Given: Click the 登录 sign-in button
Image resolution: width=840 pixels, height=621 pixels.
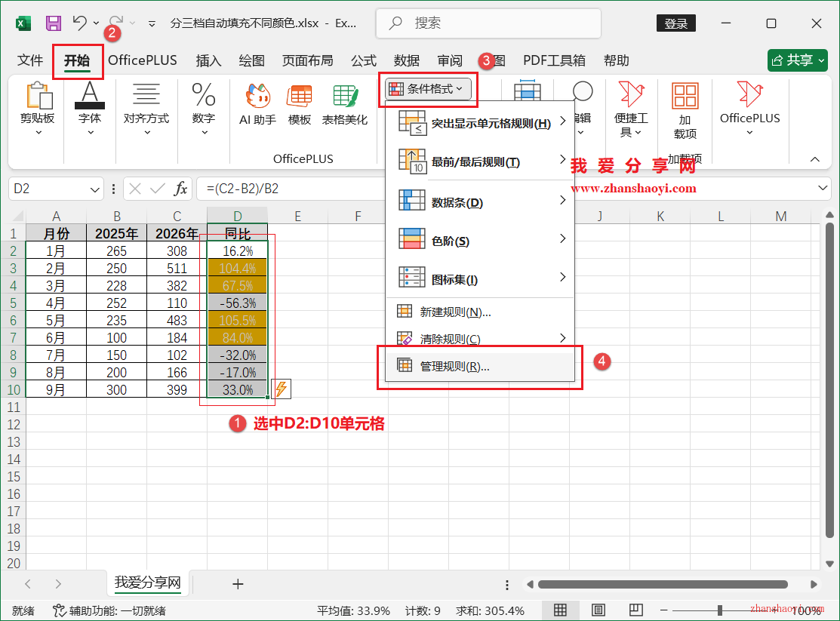Looking at the screenshot, I should point(676,23).
